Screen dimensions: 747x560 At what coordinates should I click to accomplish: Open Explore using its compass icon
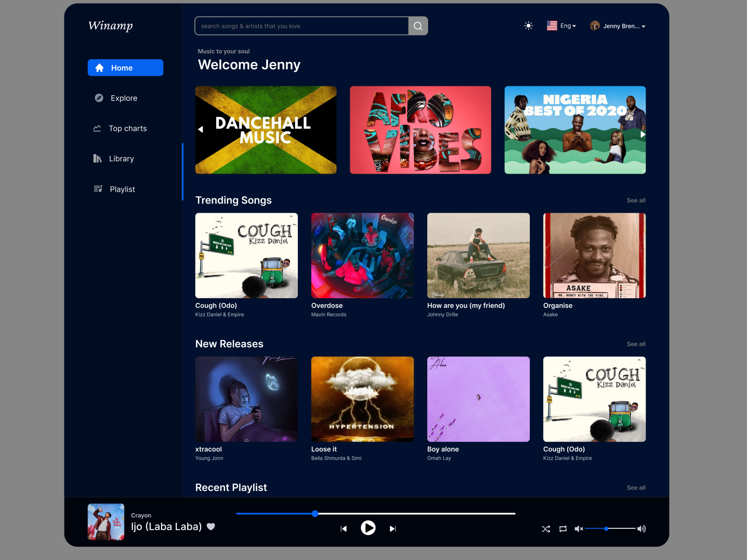point(99,98)
